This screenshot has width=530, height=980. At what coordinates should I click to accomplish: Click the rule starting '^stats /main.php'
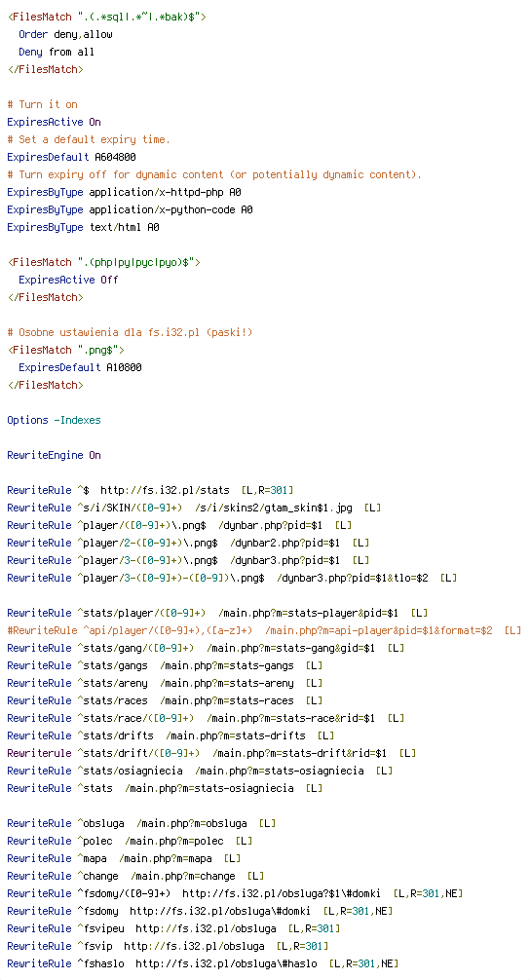[x=165, y=787]
